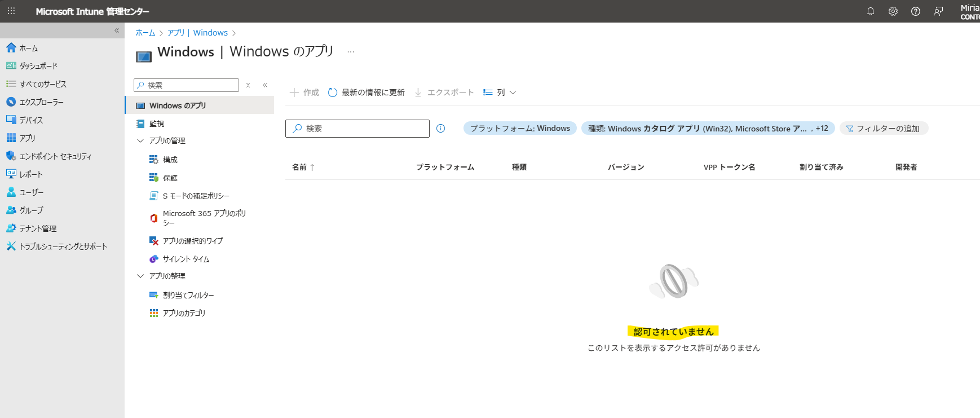Screen dimensions: 980x418
Task: Click 開発者 column header
Action: [906, 167]
